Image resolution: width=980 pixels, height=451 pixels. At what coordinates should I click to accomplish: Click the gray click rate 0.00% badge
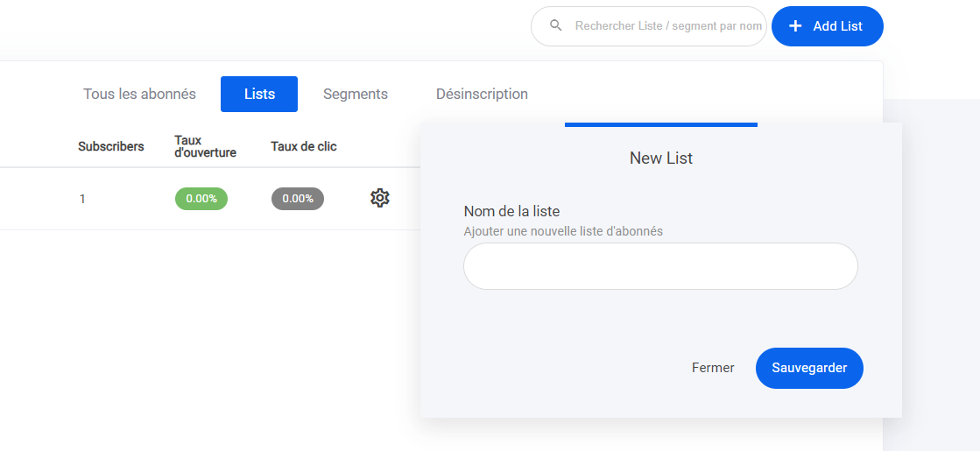click(298, 199)
